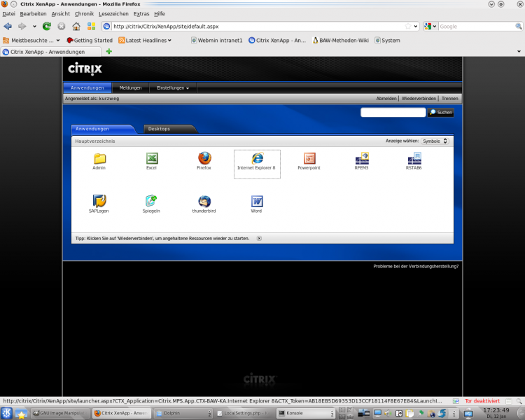Open the URL bar history dropdown

tap(416, 27)
